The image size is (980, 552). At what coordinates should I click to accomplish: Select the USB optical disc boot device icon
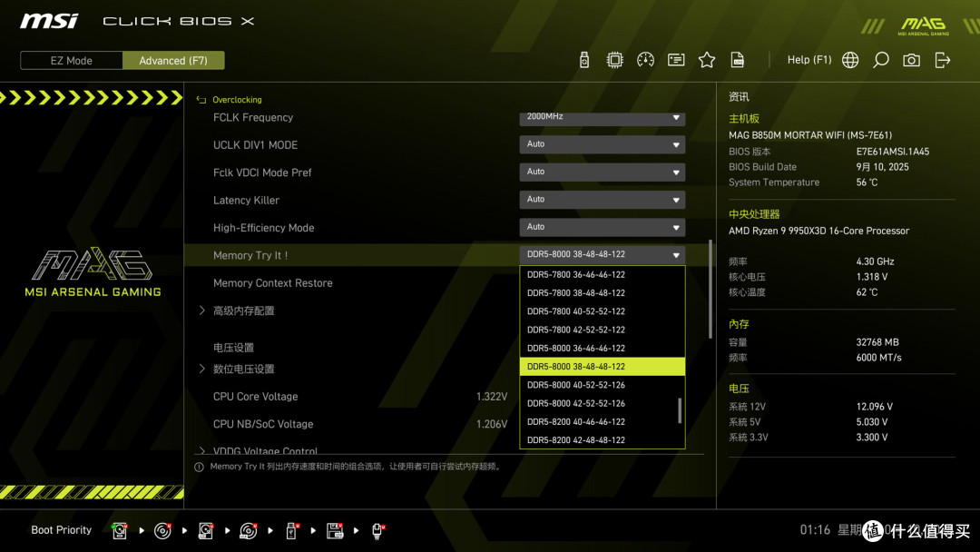coord(248,531)
